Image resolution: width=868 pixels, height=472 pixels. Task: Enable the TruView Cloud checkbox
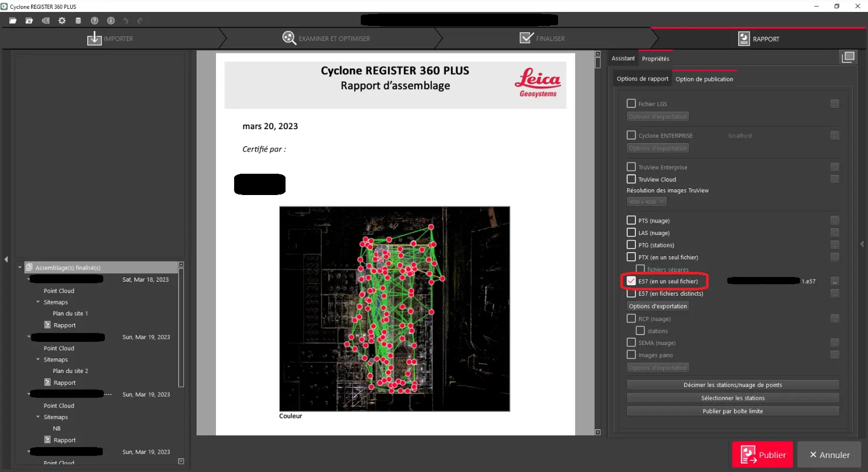point(631,179)
